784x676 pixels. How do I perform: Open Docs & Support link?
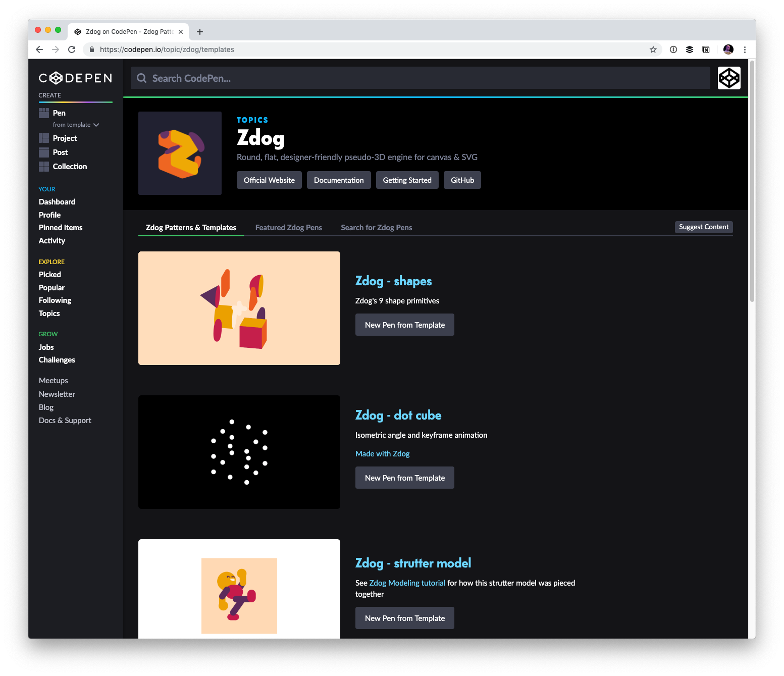(65, 421)
